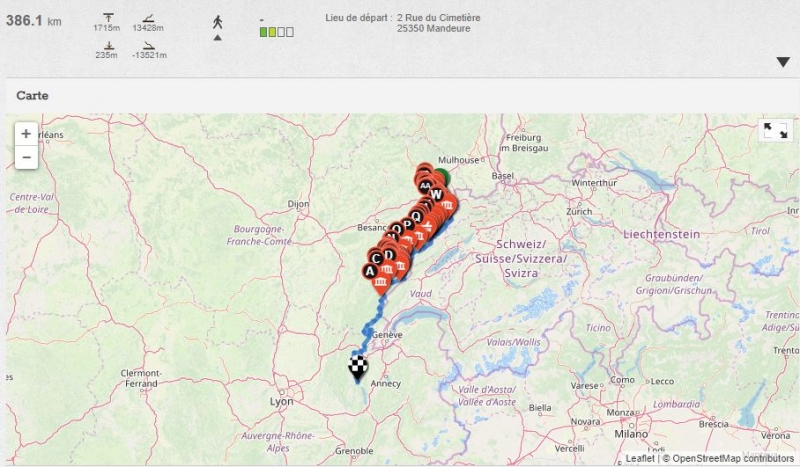Toggle fullscreen map view
Viewport: 800px width, 467px height.
coord(775,131)
